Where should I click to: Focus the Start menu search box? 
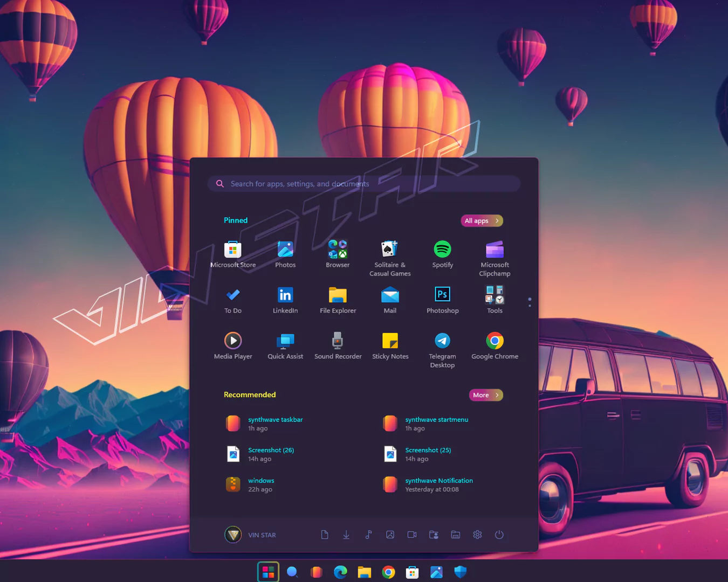pyautogui.click(x=364, y=184)
